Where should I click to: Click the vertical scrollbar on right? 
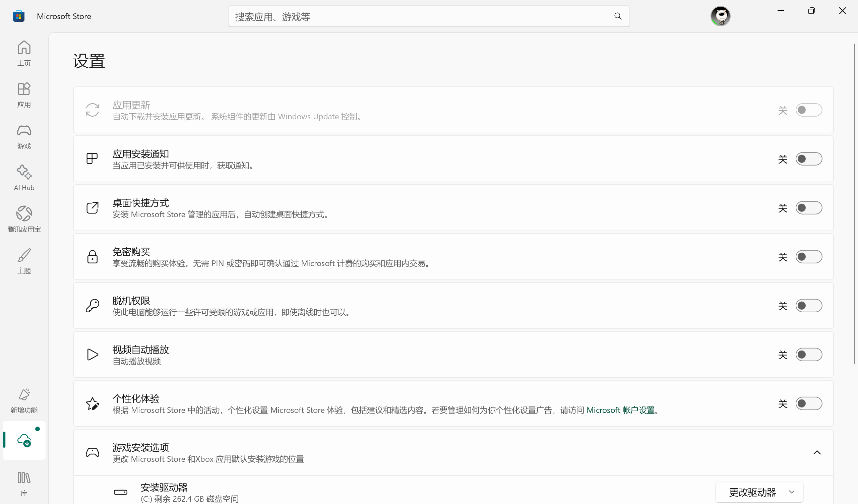pyautogui.click(x=855, y=204)
